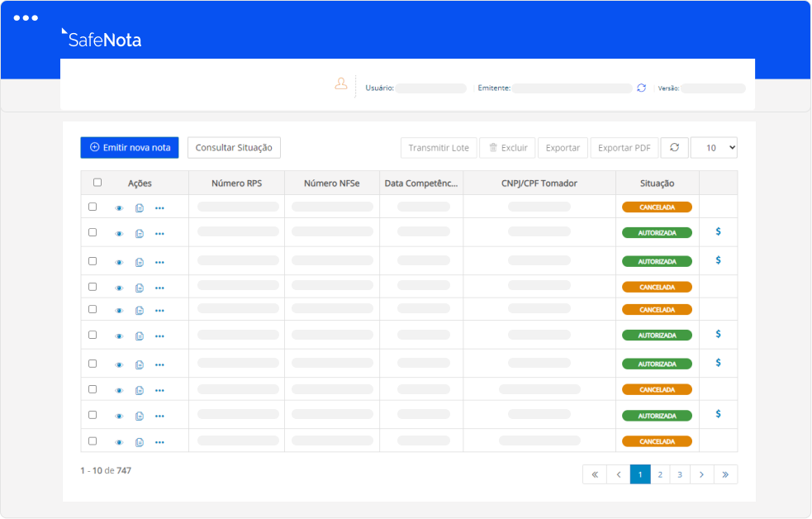
Task: Go to the last page with double-arrow button
Action: point(725,474)
